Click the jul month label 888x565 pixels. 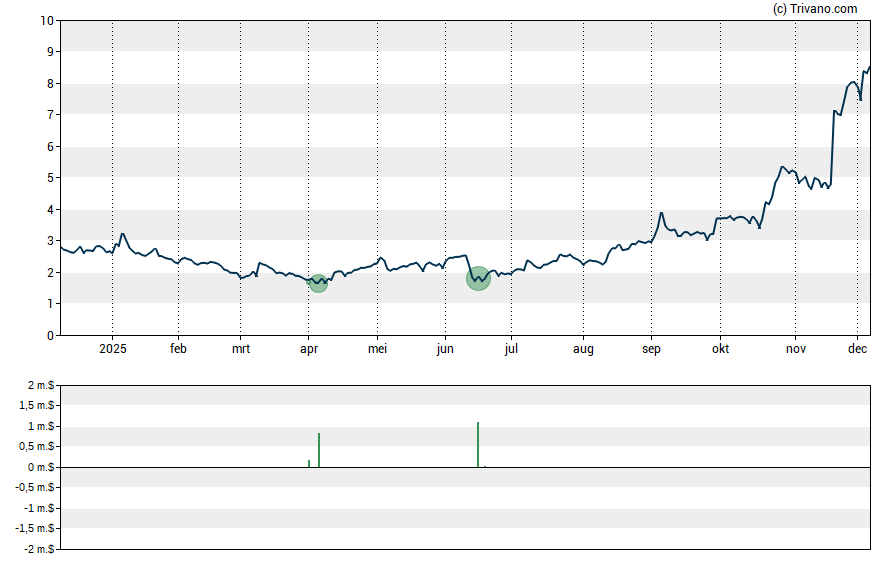point(511,349)
